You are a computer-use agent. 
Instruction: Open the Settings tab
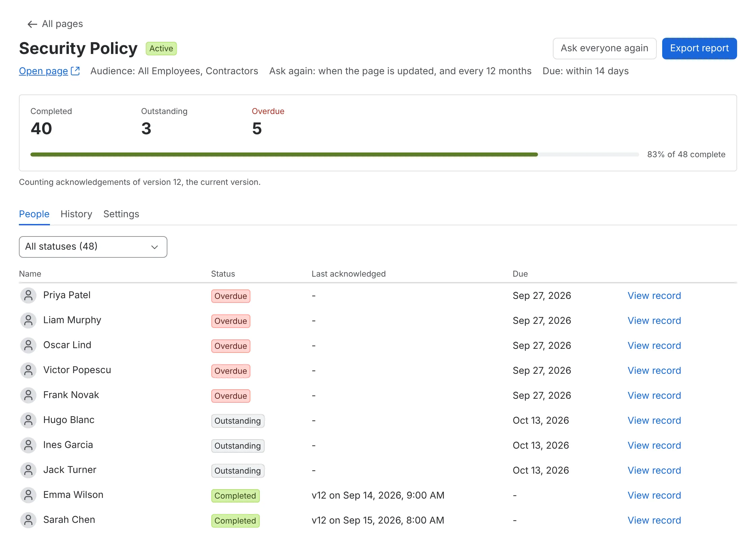point(121,214)
